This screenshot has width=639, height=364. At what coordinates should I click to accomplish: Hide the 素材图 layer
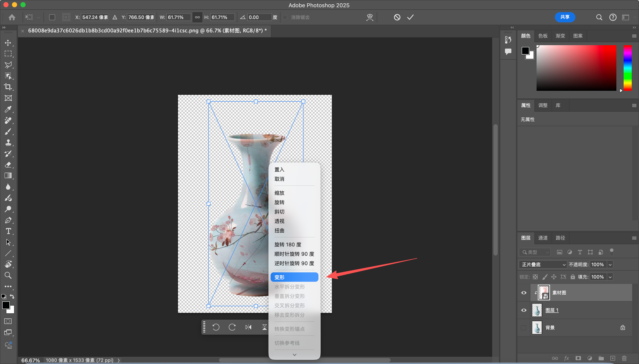(524, 293)
